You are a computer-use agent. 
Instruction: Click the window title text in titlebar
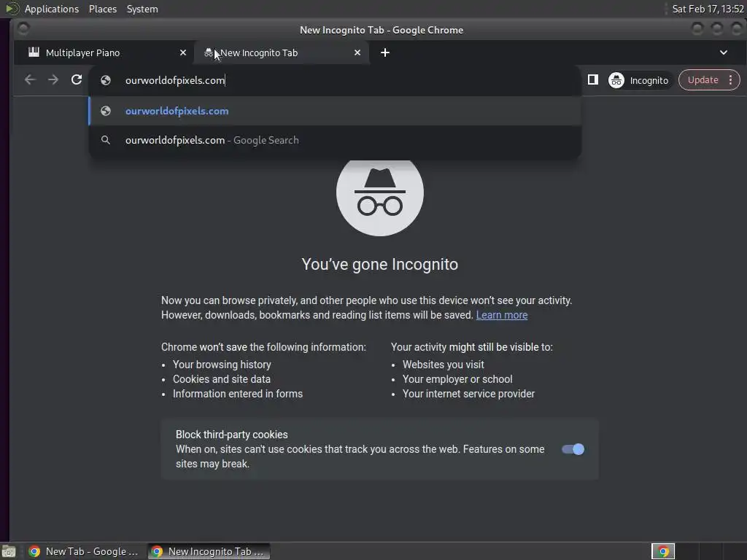[x=381, y=30]
